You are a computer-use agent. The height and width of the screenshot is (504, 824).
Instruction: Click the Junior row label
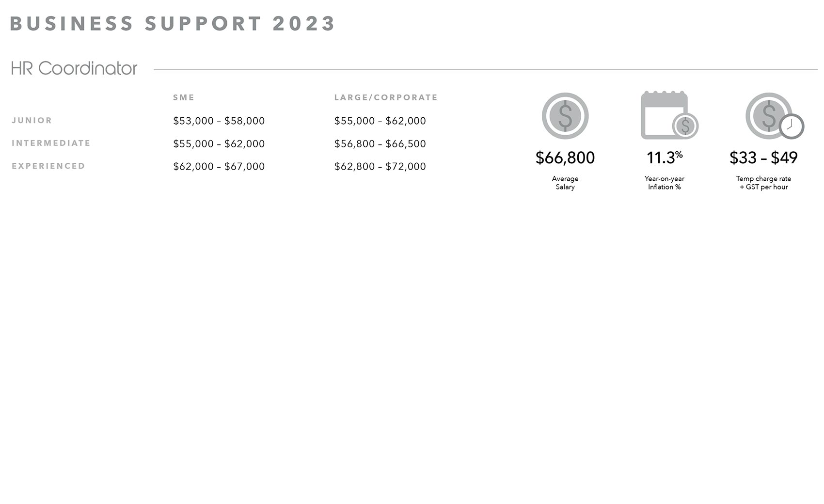pos(32,120)
